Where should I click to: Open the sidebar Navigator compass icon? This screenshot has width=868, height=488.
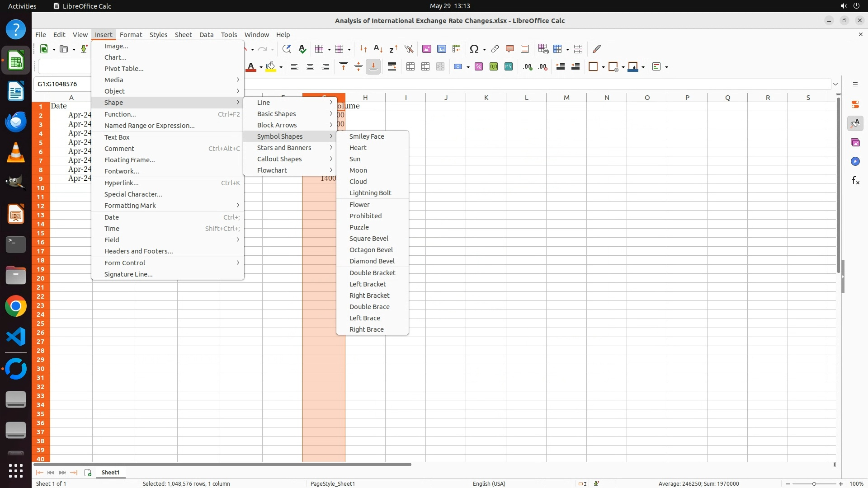click(855, 161)
